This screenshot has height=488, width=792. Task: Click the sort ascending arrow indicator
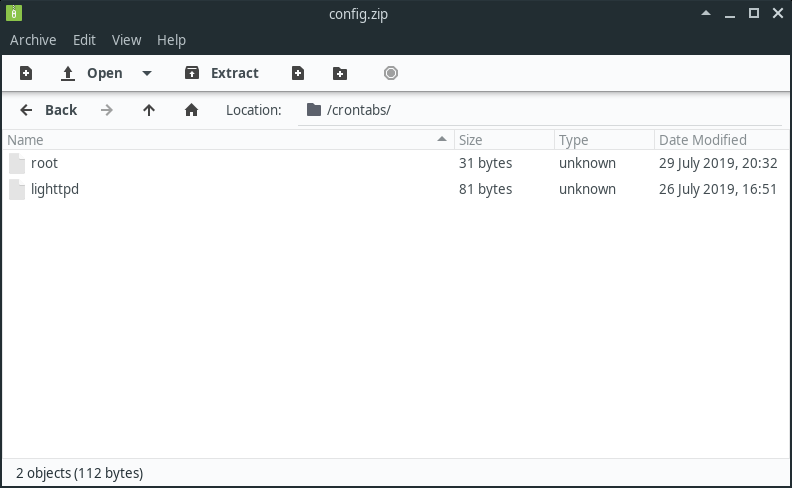[442, 139]
